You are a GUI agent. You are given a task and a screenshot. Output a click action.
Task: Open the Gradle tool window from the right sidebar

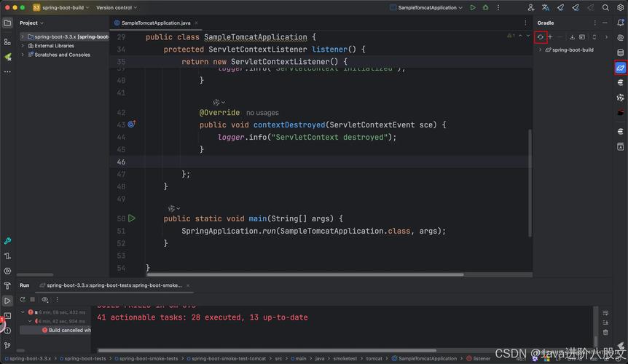[620, 68]
